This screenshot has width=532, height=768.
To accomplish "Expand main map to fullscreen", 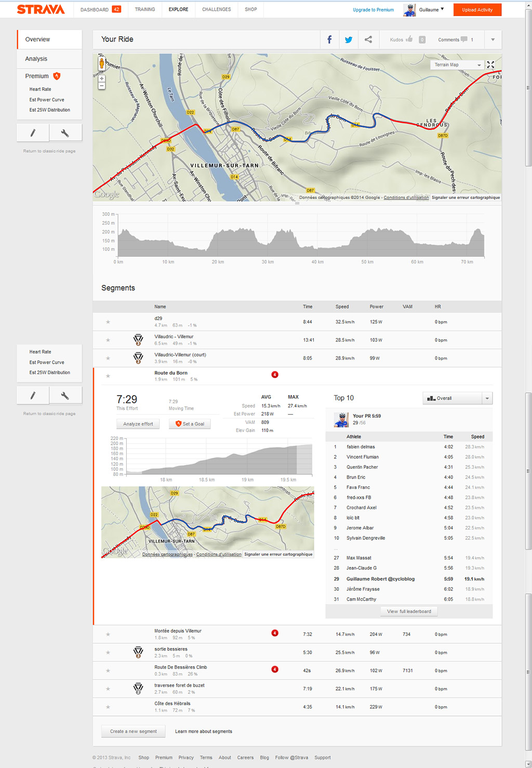I will [x=490, y=65].
